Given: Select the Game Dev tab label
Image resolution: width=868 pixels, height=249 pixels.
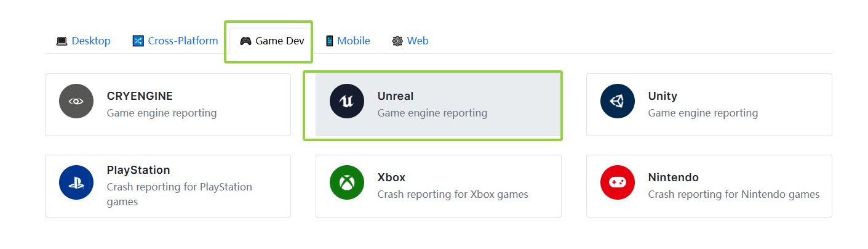Looking at the screenshot, I should point(280,41).
